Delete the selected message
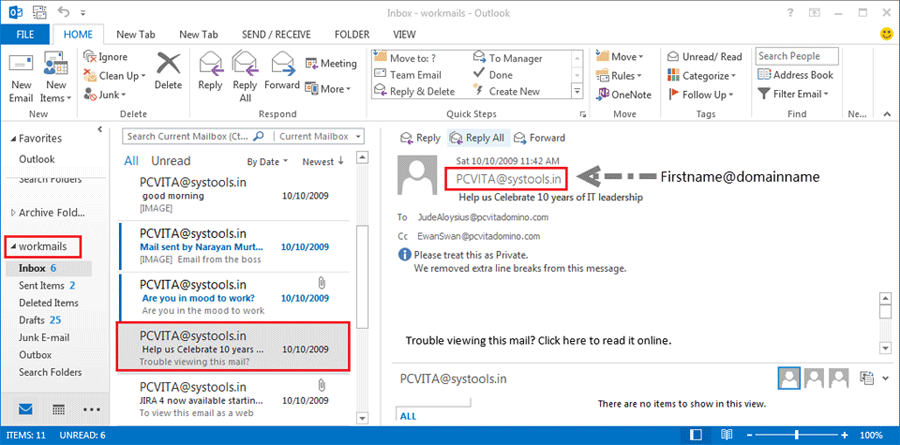 tap(168, 71)
